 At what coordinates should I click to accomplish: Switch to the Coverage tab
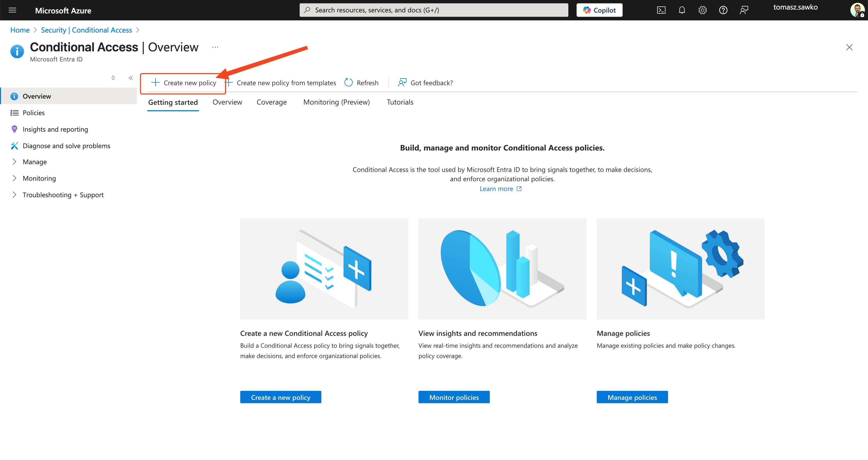point(272,102)
